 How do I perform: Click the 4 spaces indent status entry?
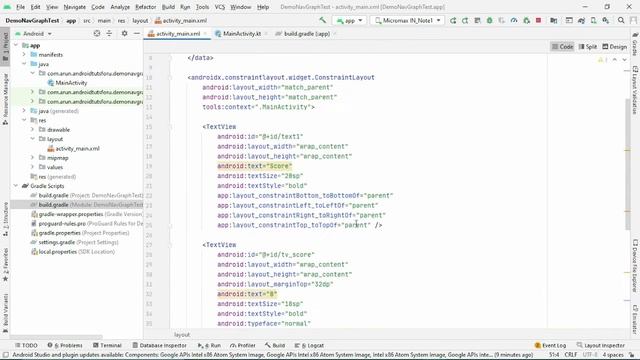(613, 355)
